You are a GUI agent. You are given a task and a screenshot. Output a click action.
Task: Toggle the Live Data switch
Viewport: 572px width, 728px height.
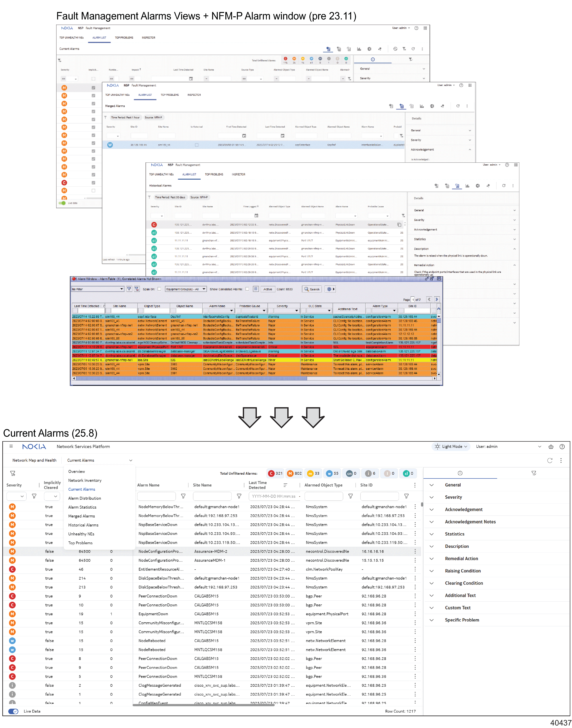13,711
